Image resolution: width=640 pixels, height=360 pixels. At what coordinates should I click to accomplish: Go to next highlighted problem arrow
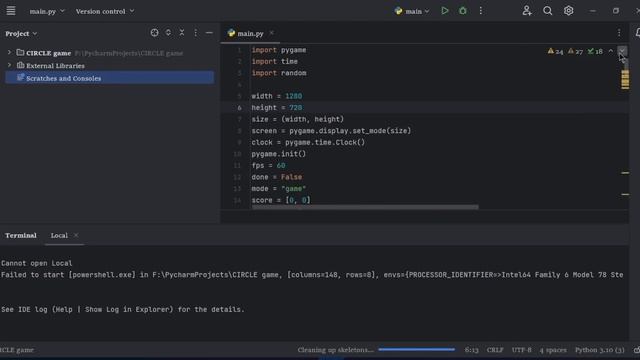click(x=622, y=51)
